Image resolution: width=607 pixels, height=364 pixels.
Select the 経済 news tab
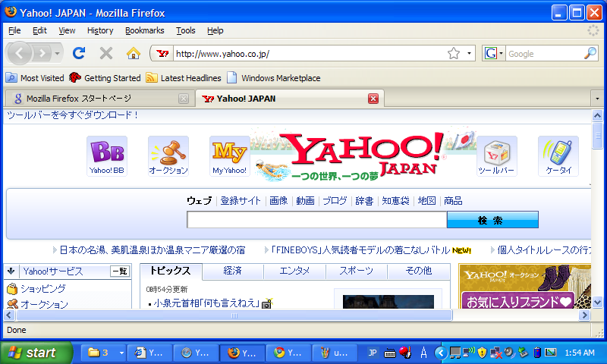click(233, 271)
